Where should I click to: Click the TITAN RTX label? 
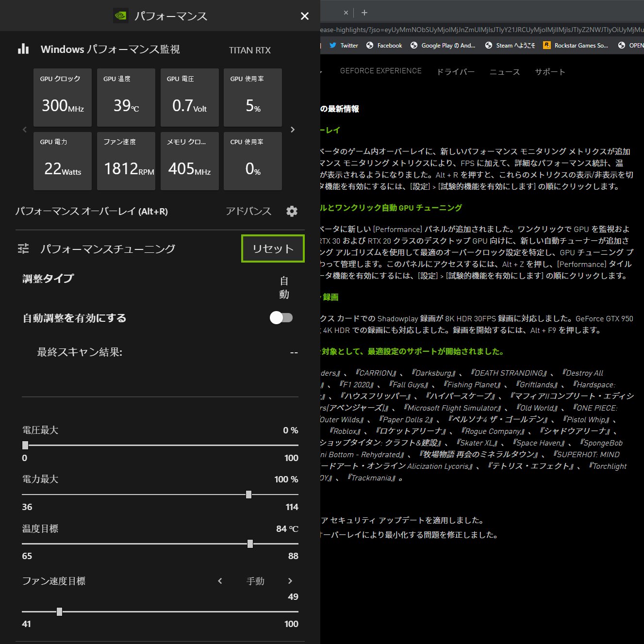pyautogui.click(x=250, y=50)
